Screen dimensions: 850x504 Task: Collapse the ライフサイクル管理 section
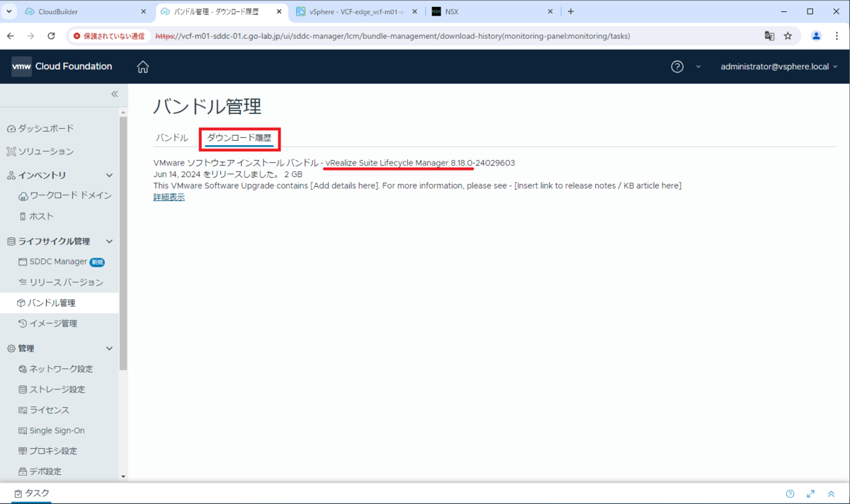(x=109, y=241)
